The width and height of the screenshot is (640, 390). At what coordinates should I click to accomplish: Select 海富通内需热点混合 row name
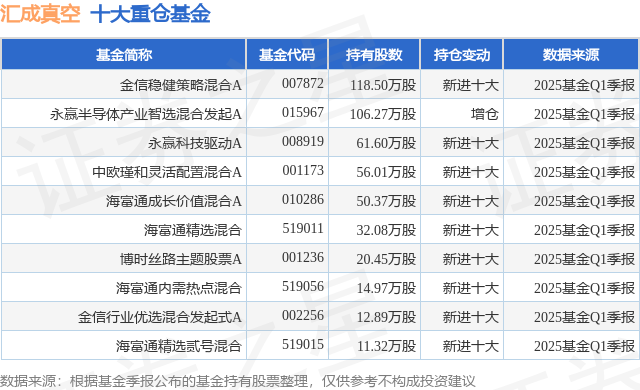coord(179,288)
